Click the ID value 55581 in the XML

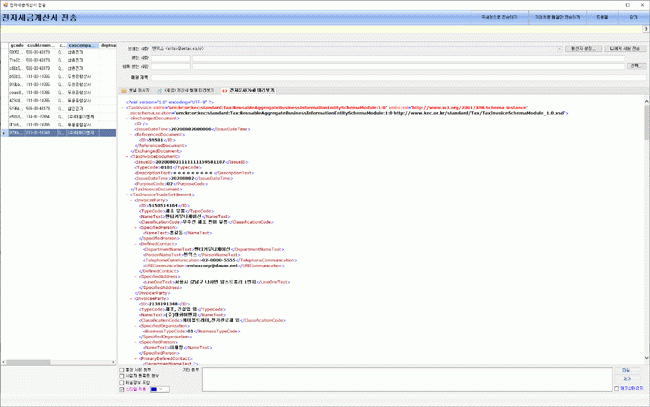click(156, 140)
